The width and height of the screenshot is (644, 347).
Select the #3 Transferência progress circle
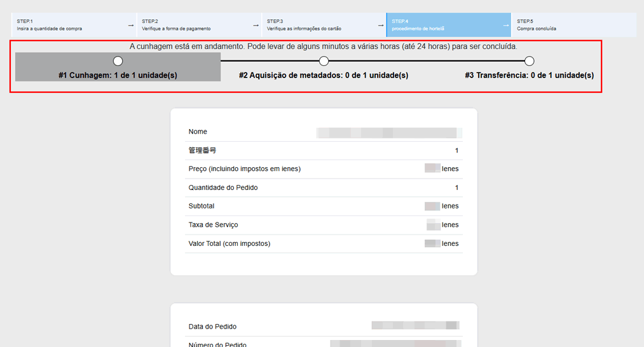[530, 61]
